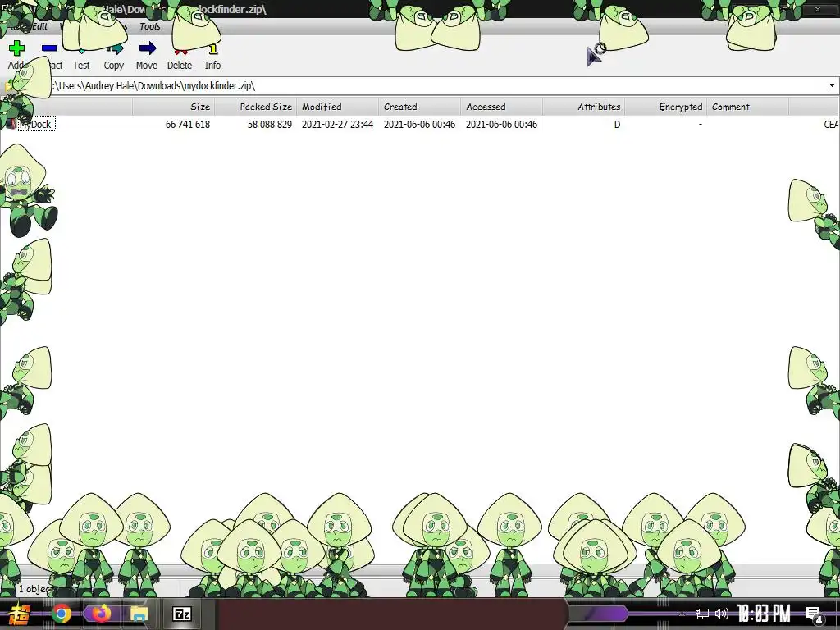The height and width of the screenshot is (630, 840).
Task: Sort by the Comment column header
Action: 747,107
